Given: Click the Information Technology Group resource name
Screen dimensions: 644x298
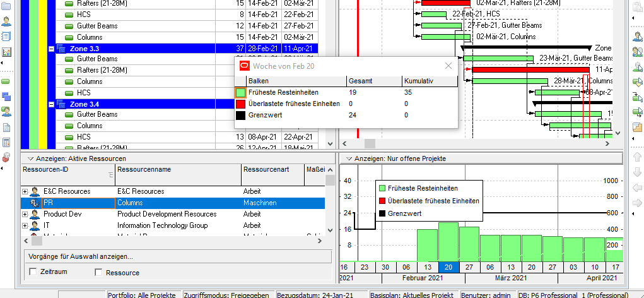Looking at the screenshot, I should point(163,225).
